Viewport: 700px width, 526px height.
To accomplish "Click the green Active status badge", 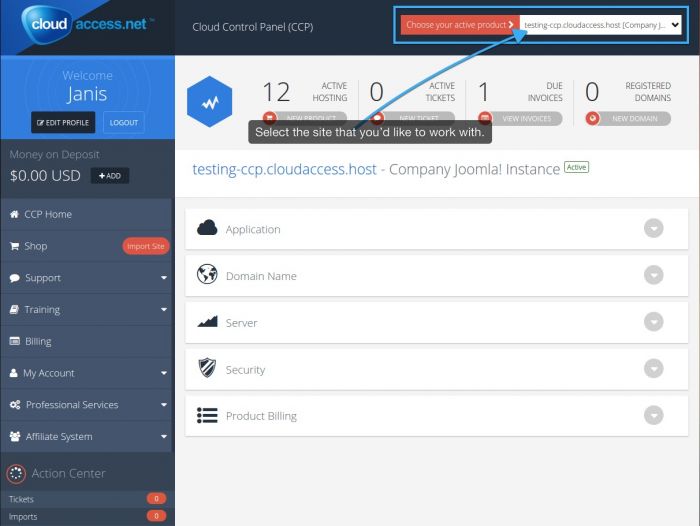I will pyautogui.click(x=576, y=167).
